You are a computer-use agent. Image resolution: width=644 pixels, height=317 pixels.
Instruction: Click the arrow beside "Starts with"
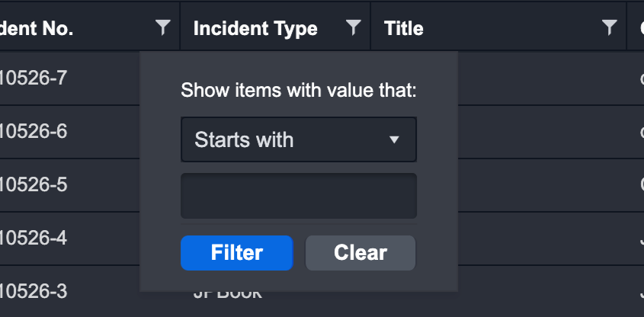[394, 139]
